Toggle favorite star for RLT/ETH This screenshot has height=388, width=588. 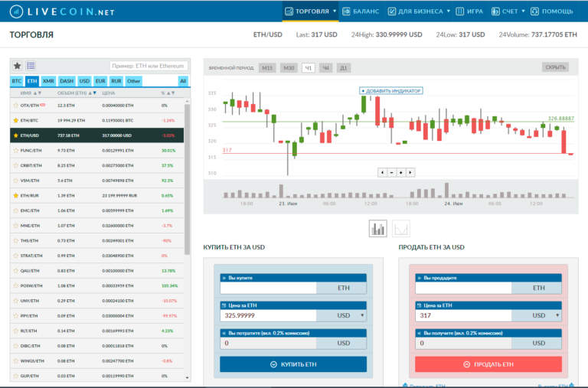[16, 331]
